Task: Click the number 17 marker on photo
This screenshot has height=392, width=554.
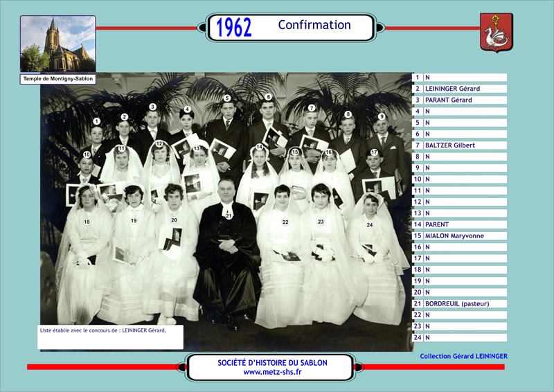Action: click(374, 152)
